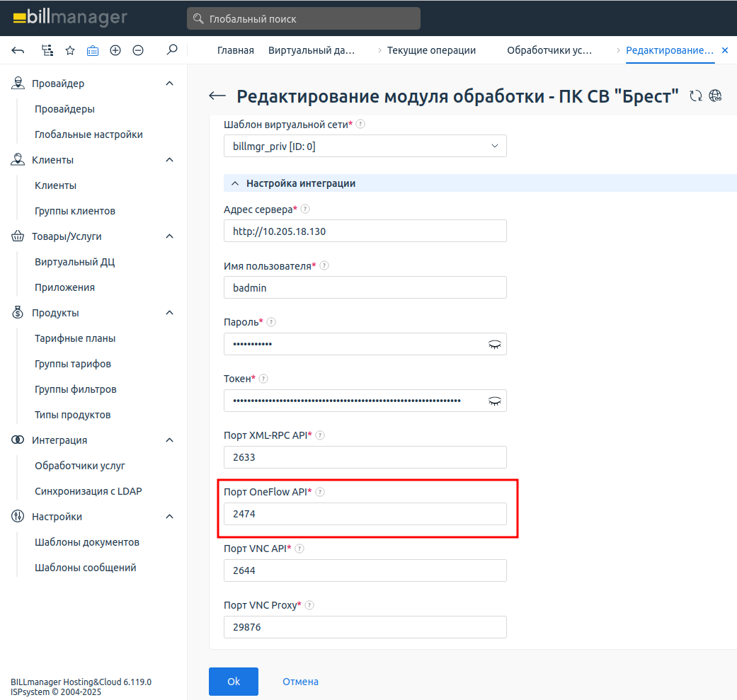Click the refresh icon beside page title

pyautogui.click(x=696, y=96)
